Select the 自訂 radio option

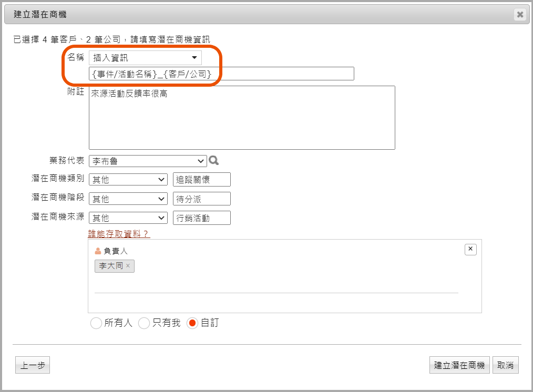(x=192, y=323)
